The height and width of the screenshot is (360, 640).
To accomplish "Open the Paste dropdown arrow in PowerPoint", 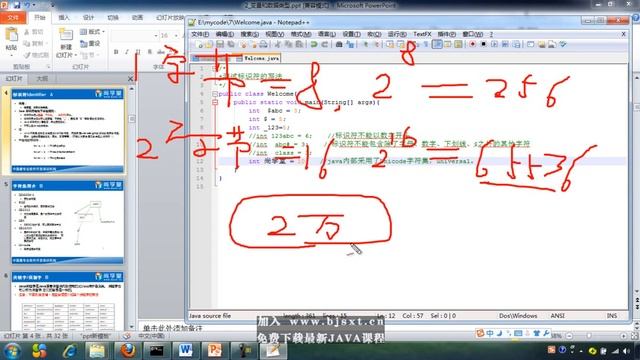I will (11, 56).
